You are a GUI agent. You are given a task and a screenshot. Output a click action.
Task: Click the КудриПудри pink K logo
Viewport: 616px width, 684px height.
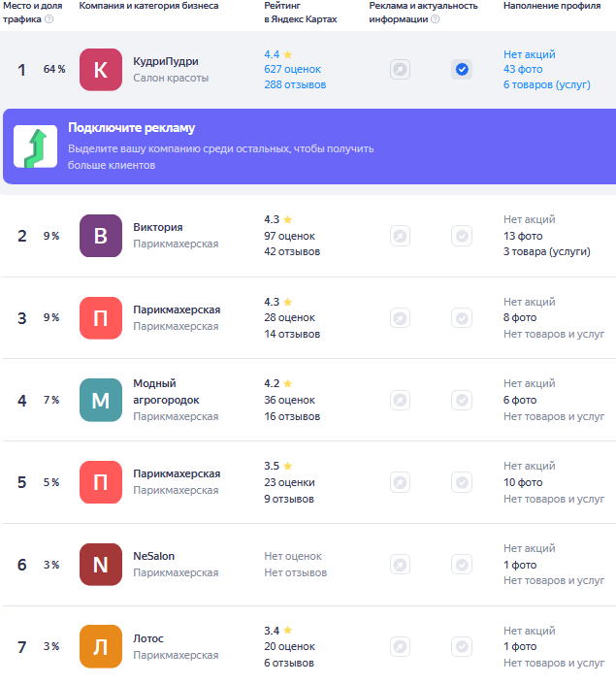click(x=101, y=70)
